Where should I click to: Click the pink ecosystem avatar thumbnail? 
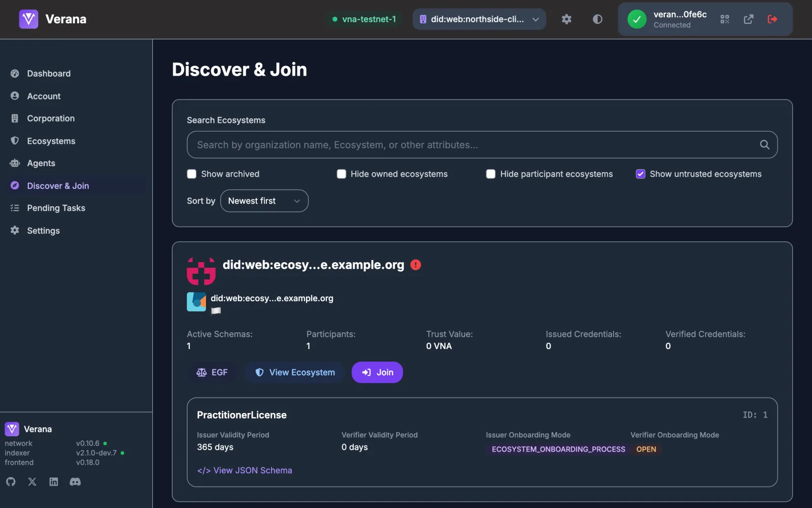[201, 271]
